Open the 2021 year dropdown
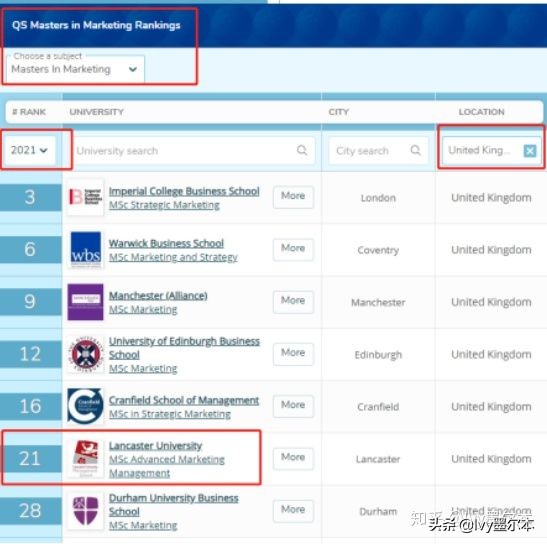This screenshot has width=547, height=544. coord(30,150)
